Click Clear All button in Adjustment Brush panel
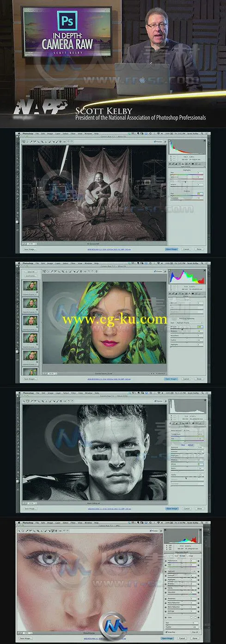The width and height of the screenshot is (226, 644). pyautogui.click(x=195, y=632)
